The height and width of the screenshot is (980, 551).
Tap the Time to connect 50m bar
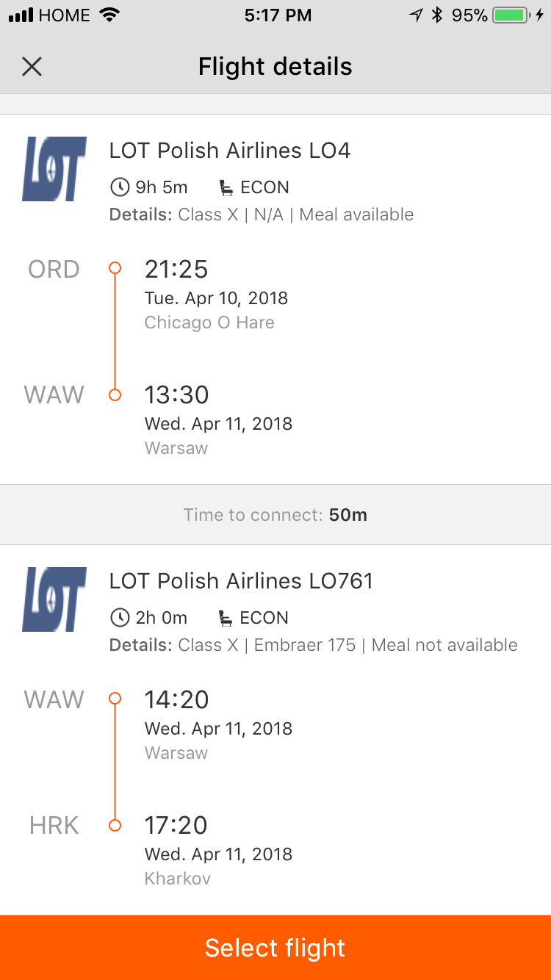[x=275, y=515]
